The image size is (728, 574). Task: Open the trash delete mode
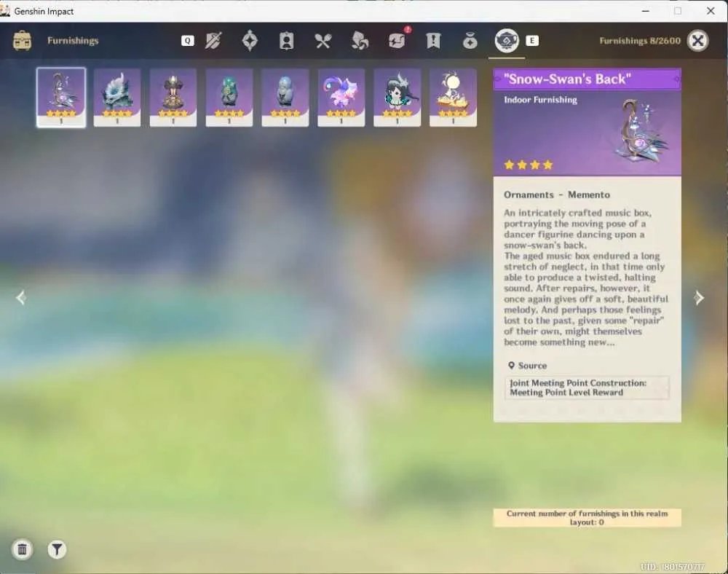click(22, 549)
